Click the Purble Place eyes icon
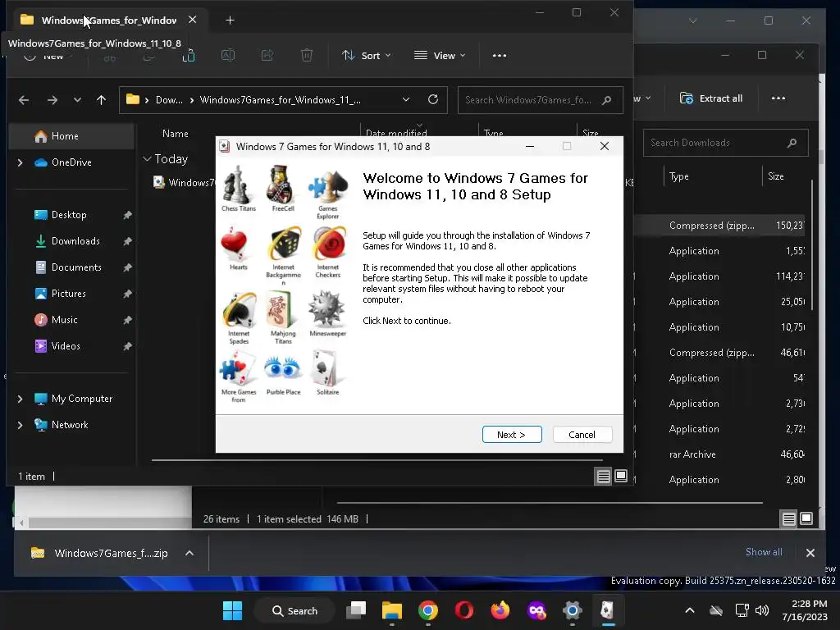 (x=282, y=368)
